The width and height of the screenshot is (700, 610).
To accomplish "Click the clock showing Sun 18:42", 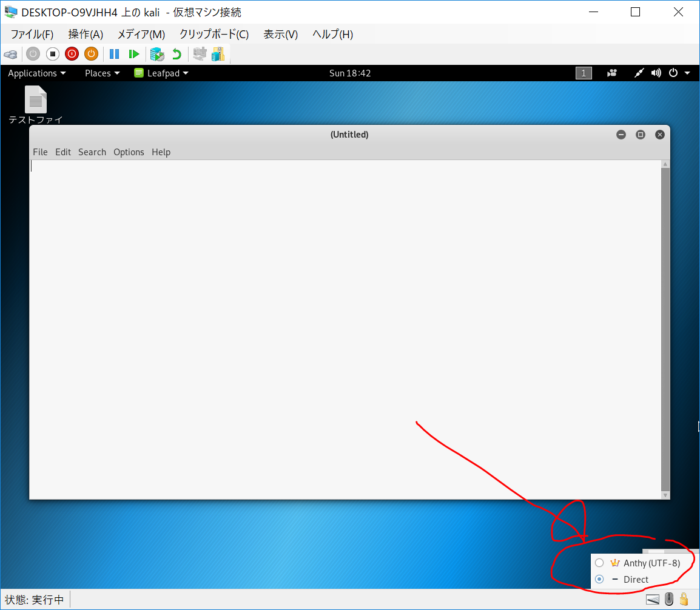I will tap(350, 73).
